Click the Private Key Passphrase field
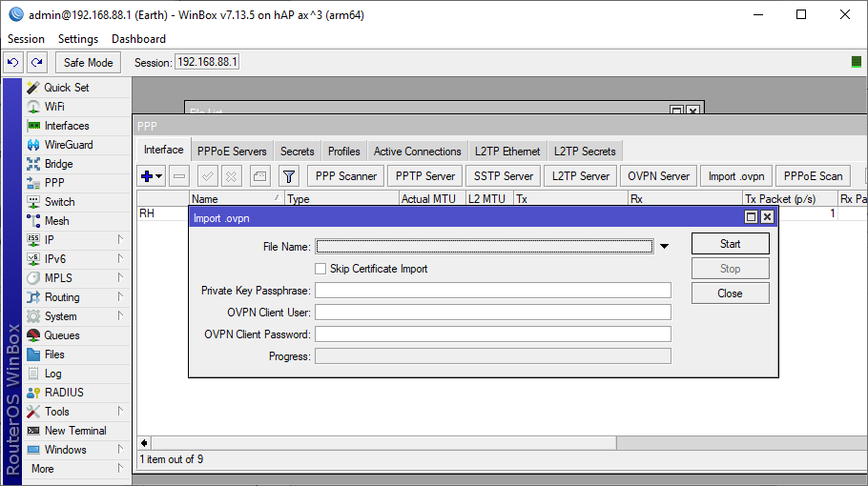The image size is (868, 486). 493,291
